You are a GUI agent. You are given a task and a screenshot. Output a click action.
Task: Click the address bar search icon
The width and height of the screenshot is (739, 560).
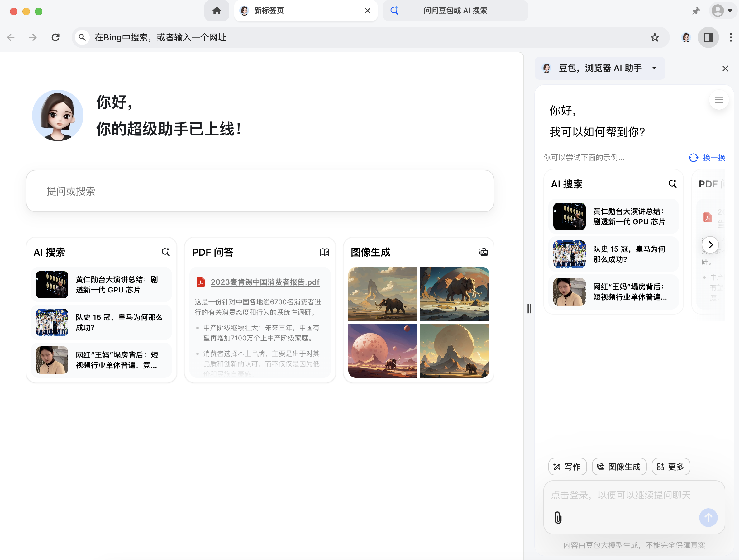coord(82,37)
